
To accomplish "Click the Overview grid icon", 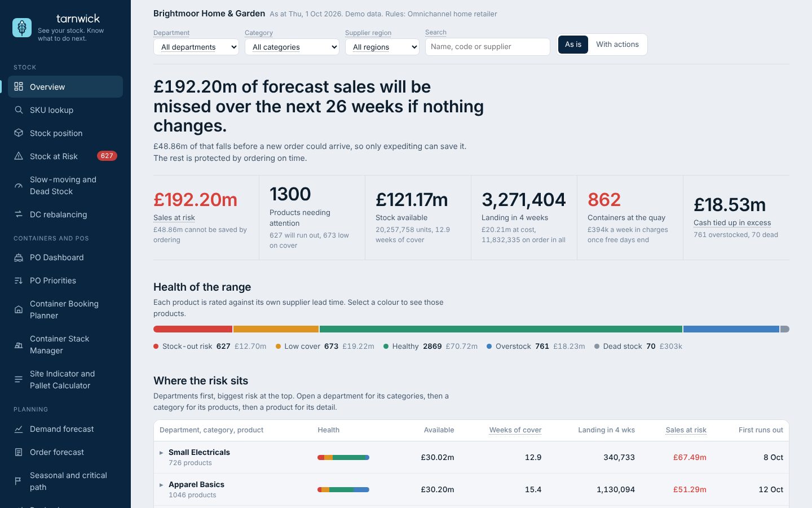I will coord(19,86).
